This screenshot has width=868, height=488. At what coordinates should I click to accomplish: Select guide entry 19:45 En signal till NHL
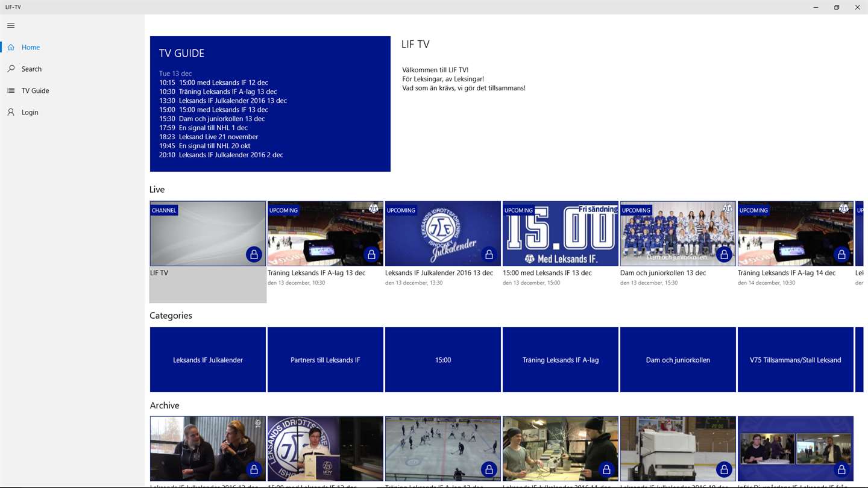click(x=204, y=146)
